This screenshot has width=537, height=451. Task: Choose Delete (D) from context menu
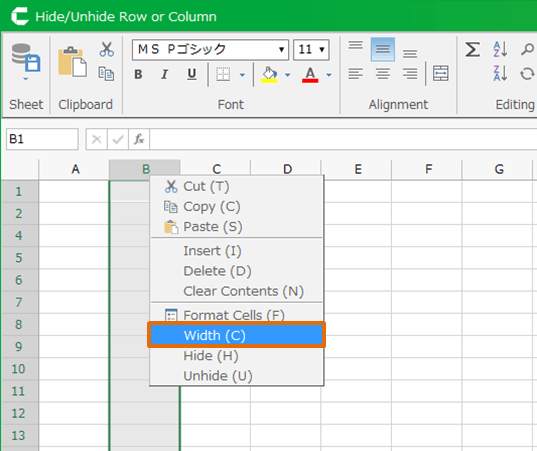(x=237, y=271)
